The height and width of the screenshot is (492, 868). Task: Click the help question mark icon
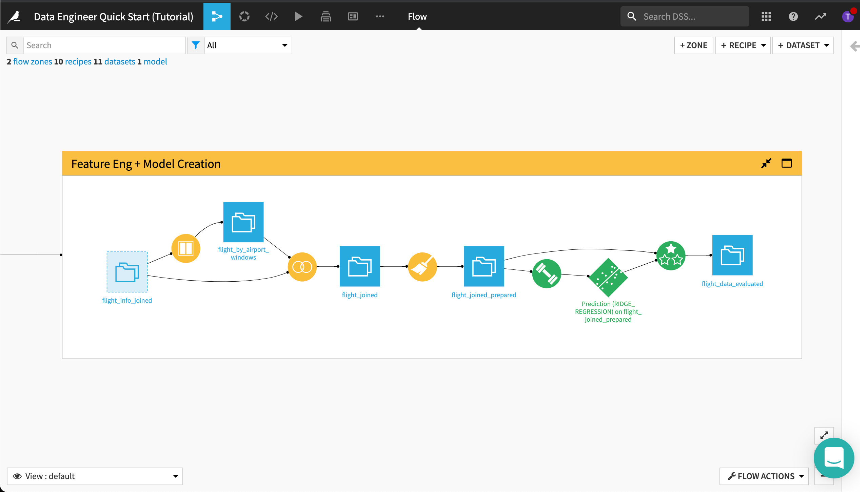[x=793, y=16]
